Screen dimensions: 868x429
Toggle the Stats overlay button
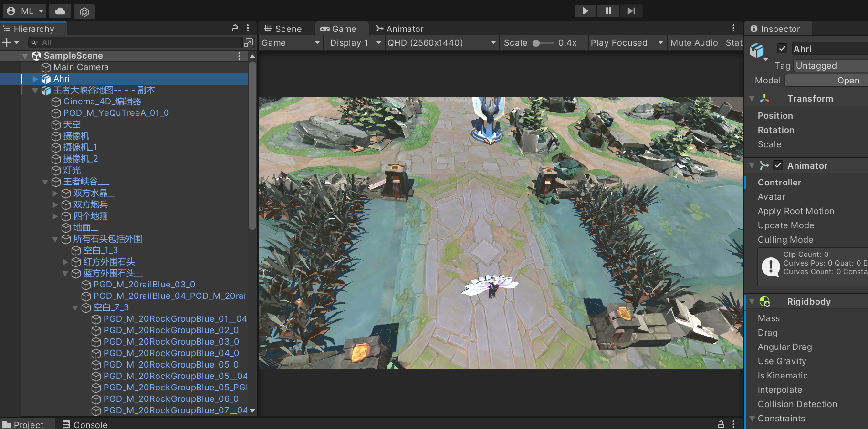point(733,42)
